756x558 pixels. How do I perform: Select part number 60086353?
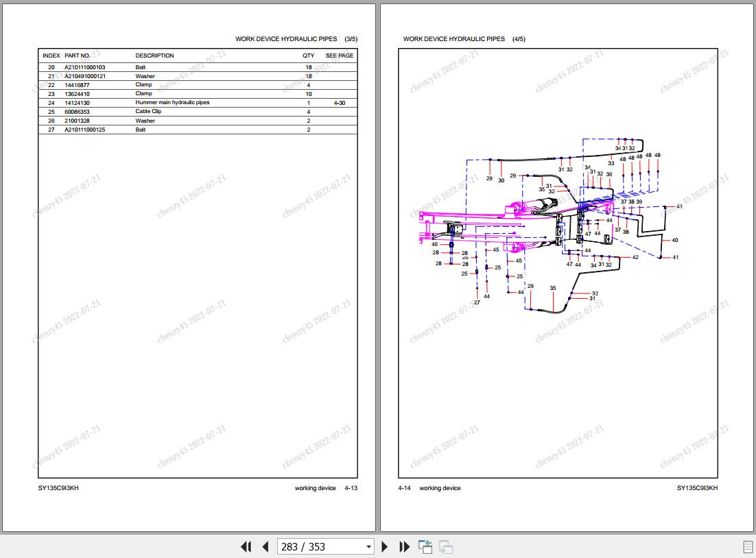pyautogui.click(x=77, y=112)
